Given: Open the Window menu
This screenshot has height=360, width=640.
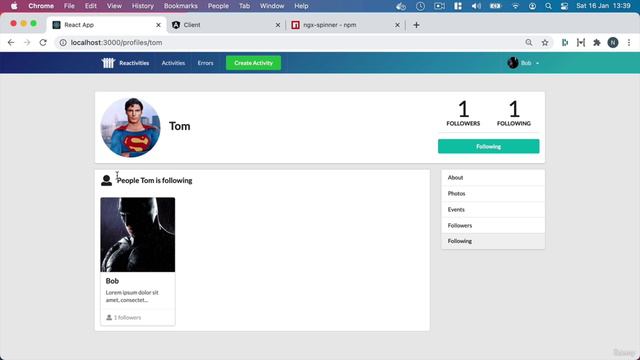Looking at the screenshot, I should coord(272,6).
